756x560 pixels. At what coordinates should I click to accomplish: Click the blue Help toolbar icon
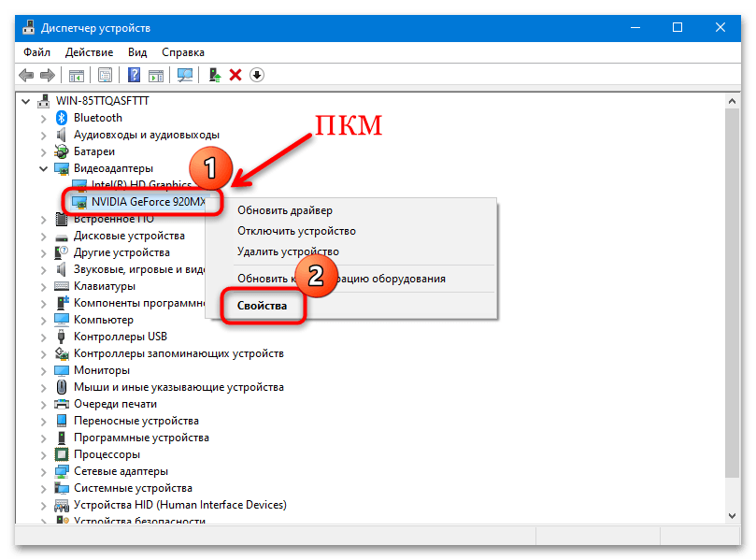click(135, 75)
